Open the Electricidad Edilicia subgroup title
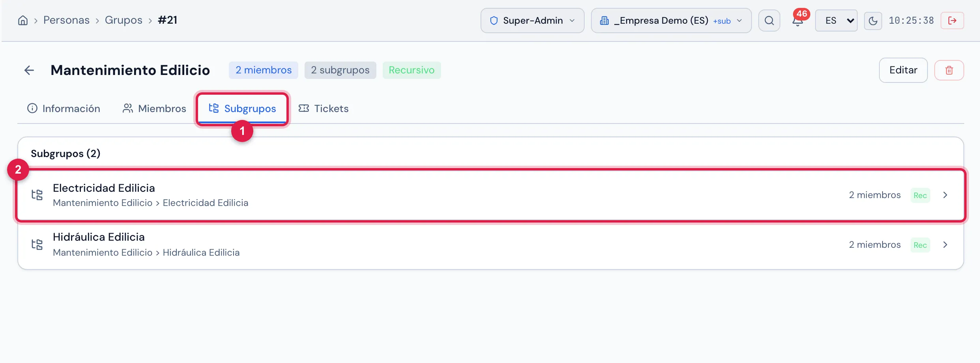 pos(104,188)
